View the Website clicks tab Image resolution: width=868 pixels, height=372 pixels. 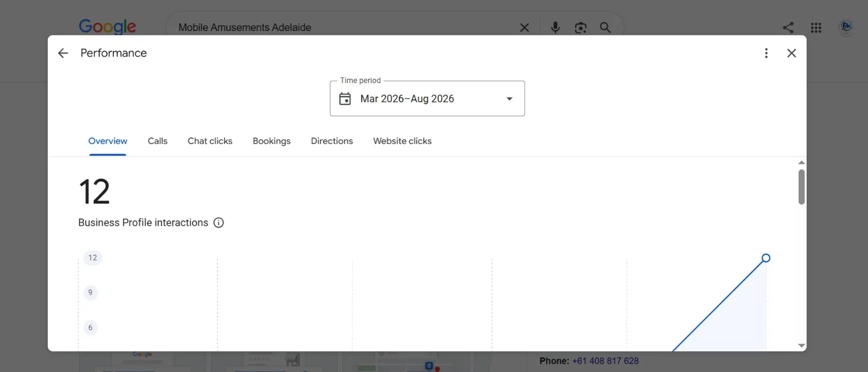pos(402,141)
